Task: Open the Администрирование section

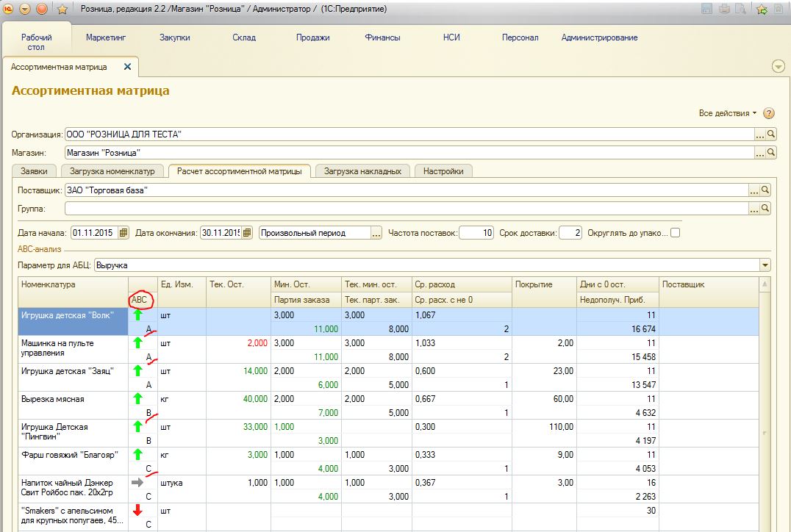Action: pyautogui.click(x=599, y=37)
